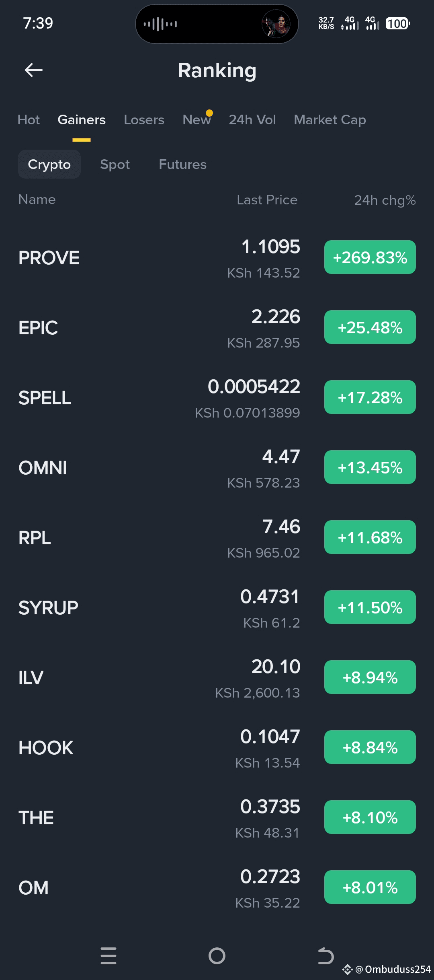Sort by the 24h chg% column header

(385, 200)
